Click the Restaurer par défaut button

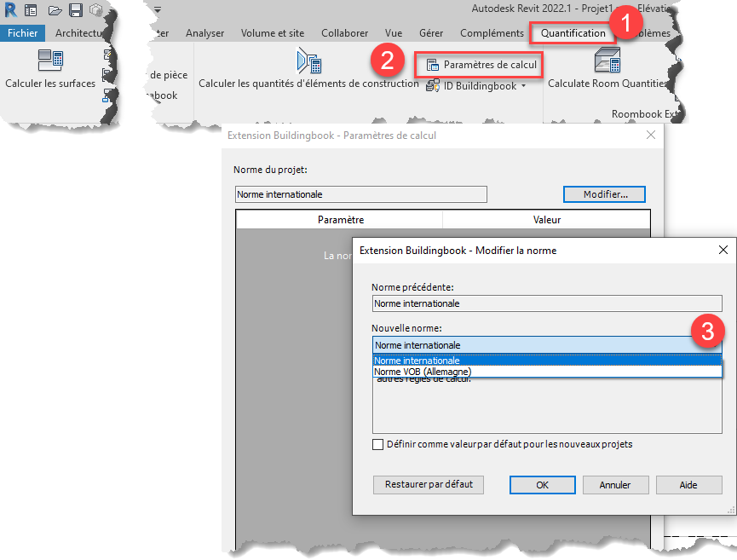[429, 484]
